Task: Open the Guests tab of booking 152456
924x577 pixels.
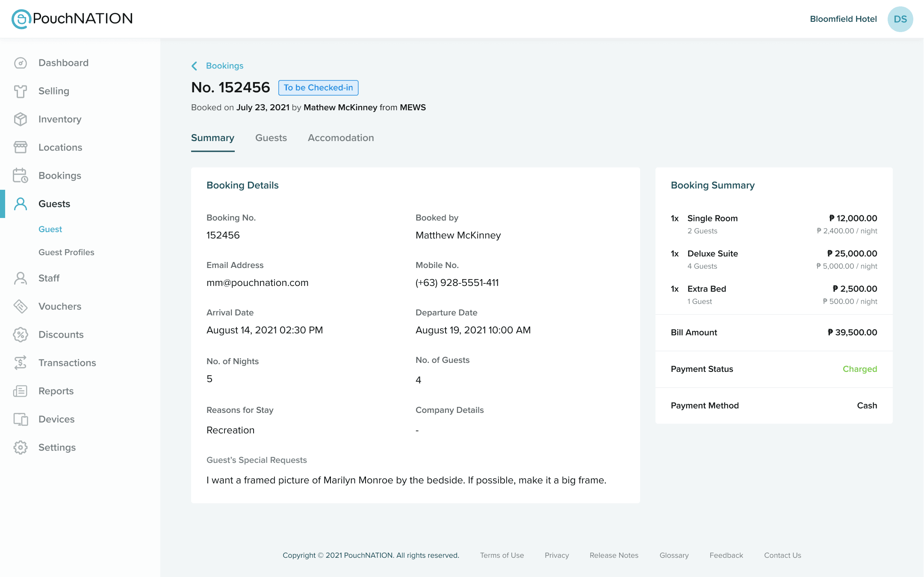Action: pyautogui.click(x=271, y=138)
